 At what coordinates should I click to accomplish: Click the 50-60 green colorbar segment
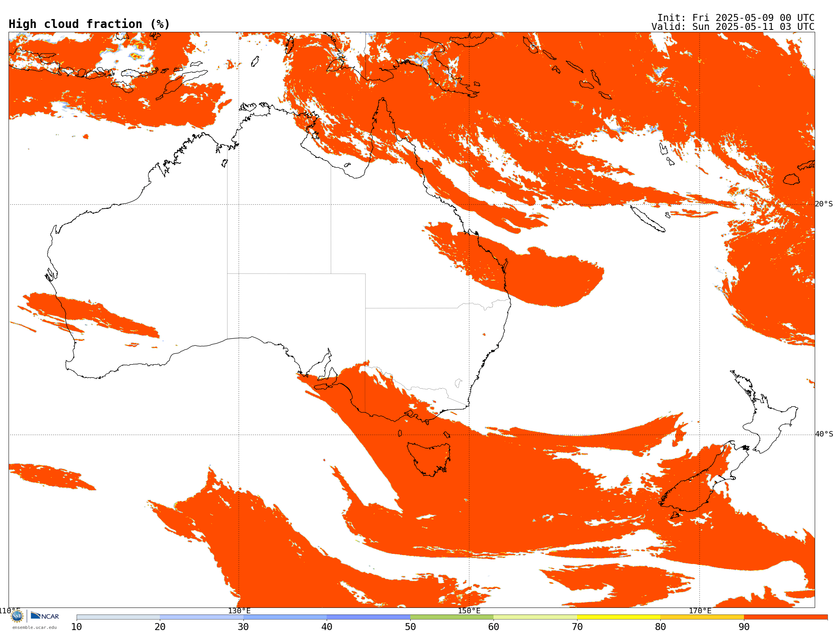tap(452, 617)
